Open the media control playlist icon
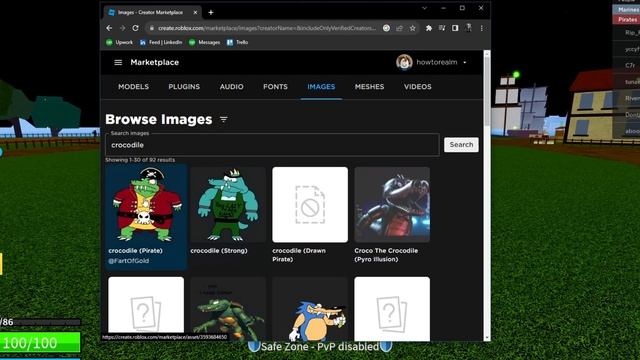This screenshot has height=360, width=640. pyautogui.click(x=442, y=28)
